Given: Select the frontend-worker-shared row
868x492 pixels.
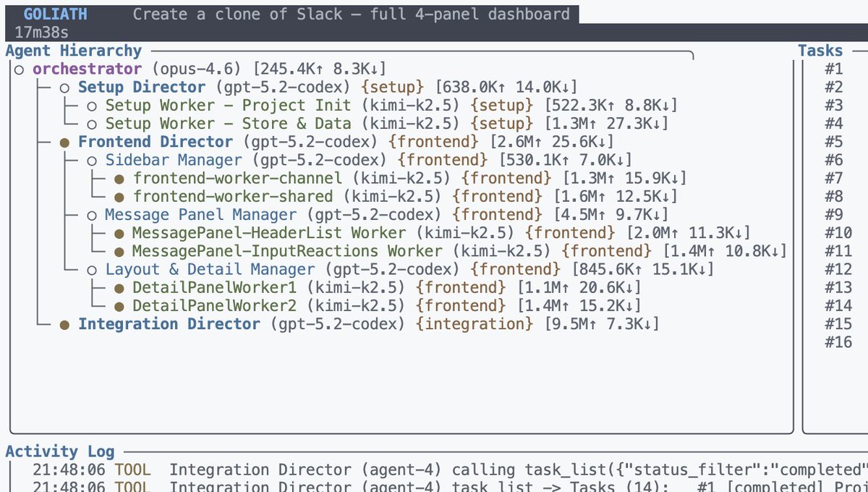Looking at the screenshot, I should [396, 196].
